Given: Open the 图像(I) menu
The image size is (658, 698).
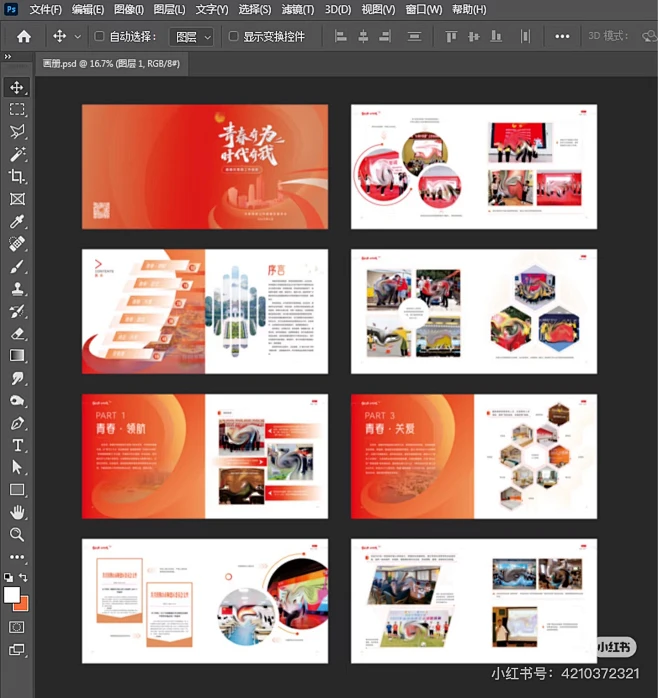Looking at the screenshot, I should tap(128, 9).
